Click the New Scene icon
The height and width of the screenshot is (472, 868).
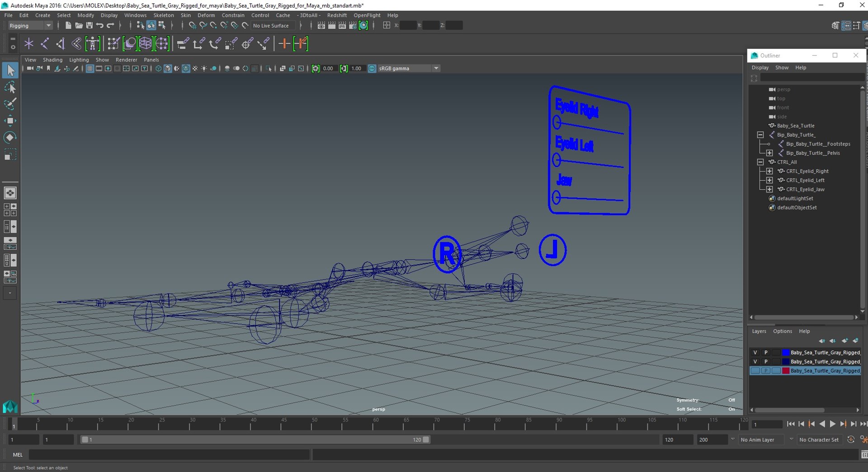(x=68, y=26)
